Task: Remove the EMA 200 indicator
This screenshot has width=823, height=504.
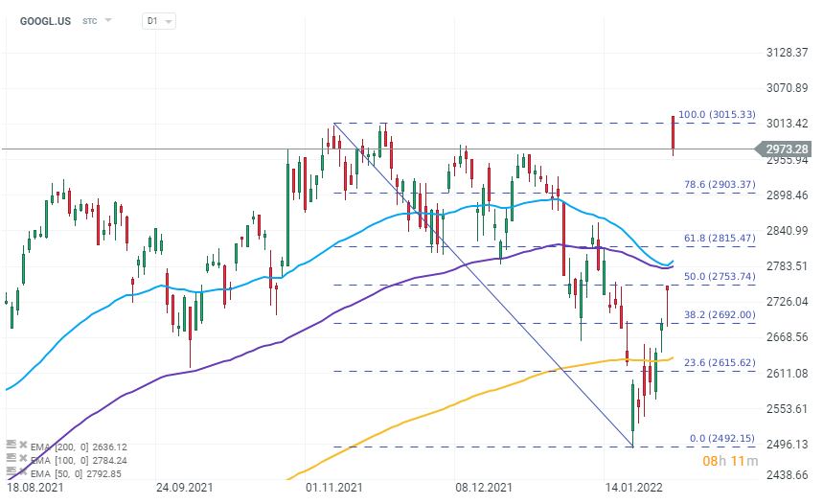Action: (22, 446)
